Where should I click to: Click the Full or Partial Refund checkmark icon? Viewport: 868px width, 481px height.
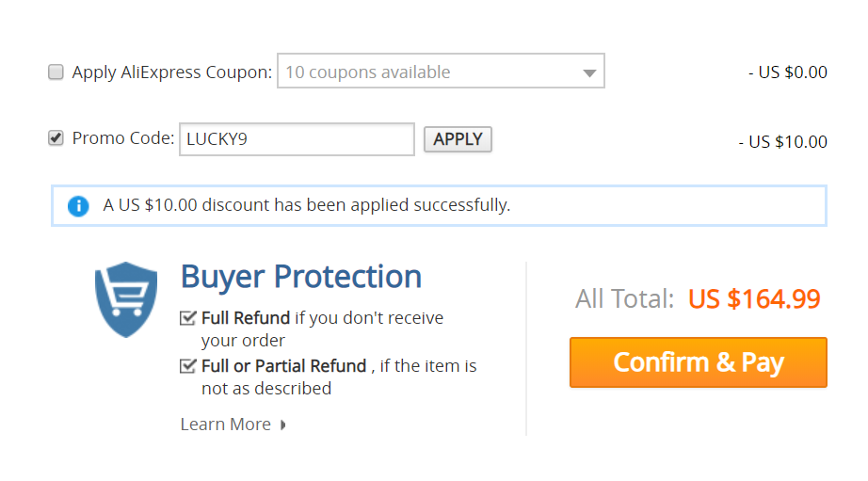click(188, 366)
